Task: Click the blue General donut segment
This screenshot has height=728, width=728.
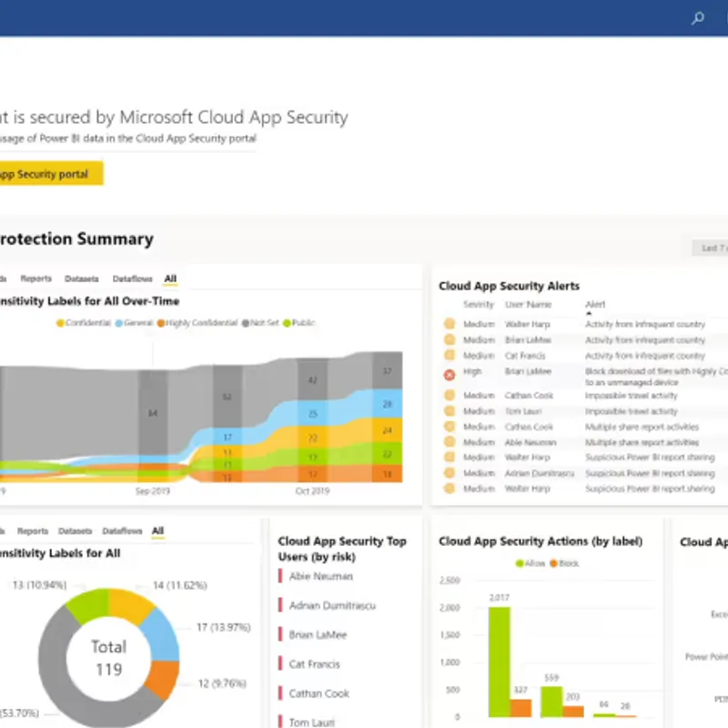Action: [x=162, y=635]
